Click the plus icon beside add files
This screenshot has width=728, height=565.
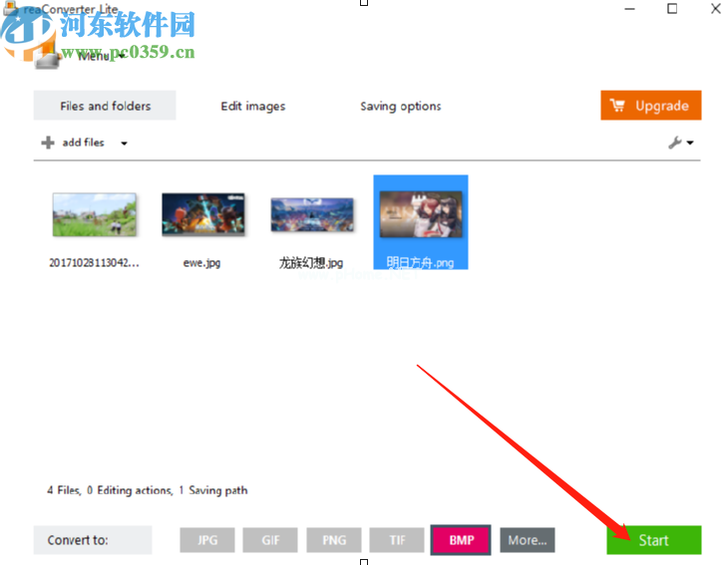click(48, 142)
